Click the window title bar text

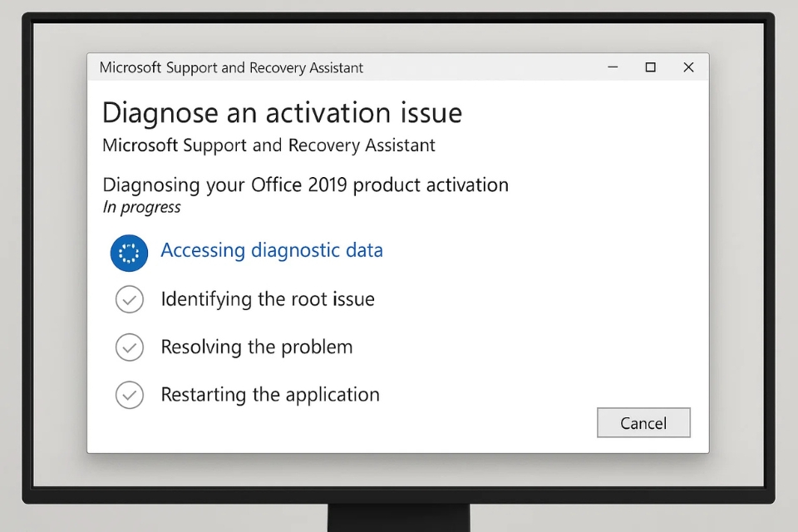pos(231,67)
